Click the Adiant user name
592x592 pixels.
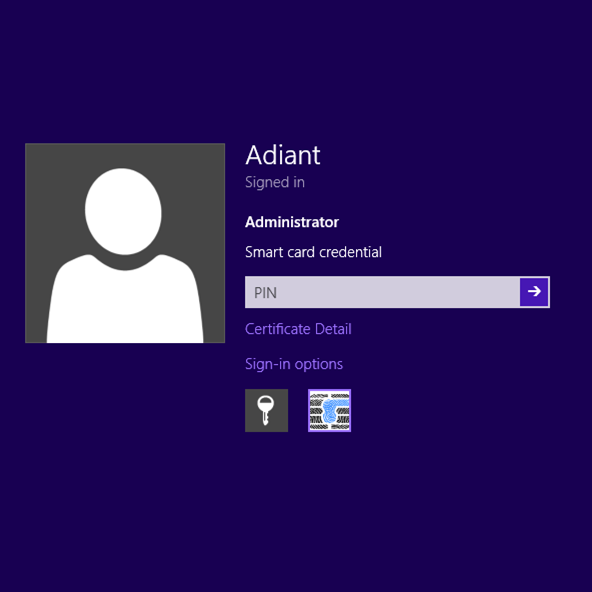283,155
